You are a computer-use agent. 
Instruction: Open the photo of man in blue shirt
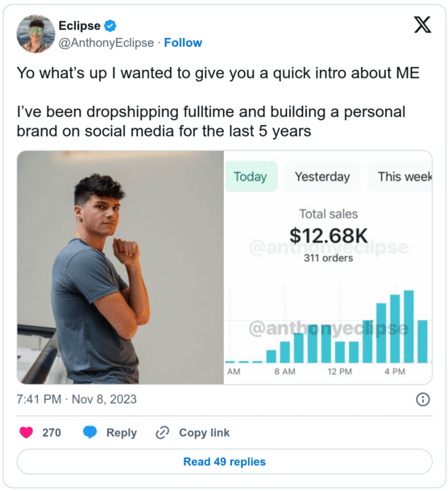pyautogui.click(x=120, y=268)
